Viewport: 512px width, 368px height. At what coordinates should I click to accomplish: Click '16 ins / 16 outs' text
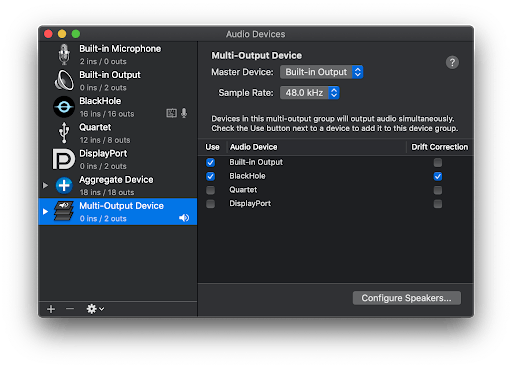tap(107, 114)
